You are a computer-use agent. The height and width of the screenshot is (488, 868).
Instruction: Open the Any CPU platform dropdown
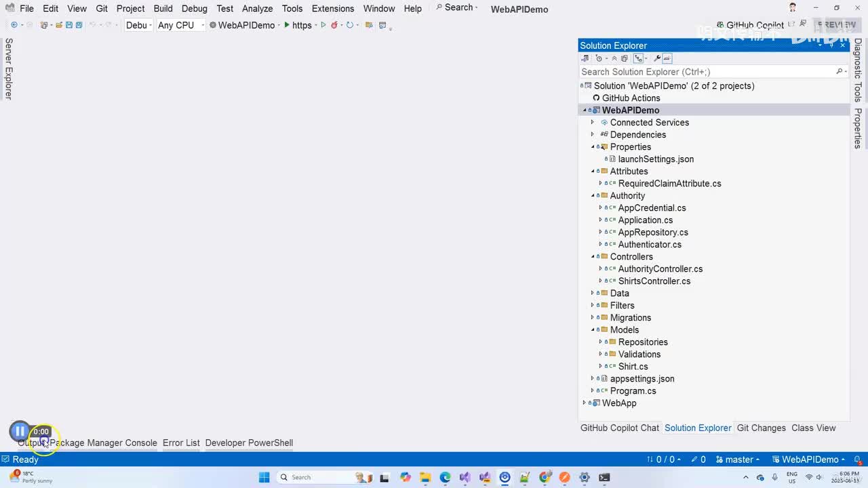click(181, 25)
